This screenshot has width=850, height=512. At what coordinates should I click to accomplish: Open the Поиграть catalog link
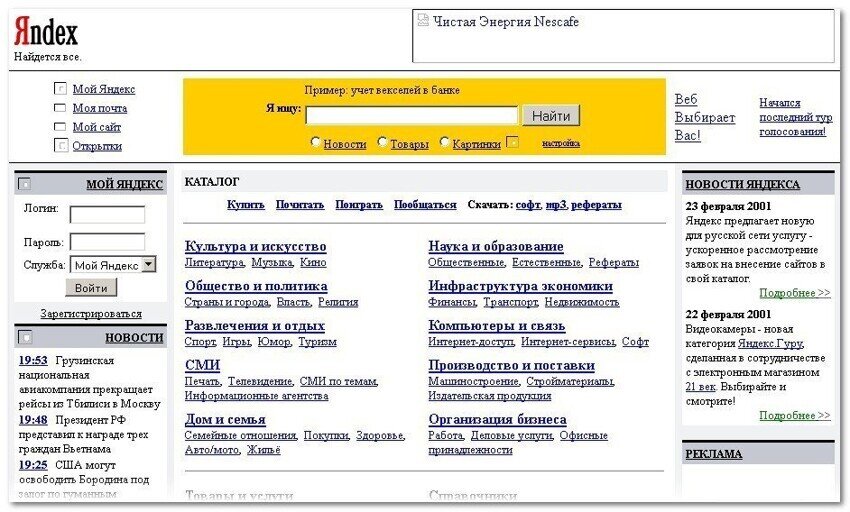pos(359,204)
